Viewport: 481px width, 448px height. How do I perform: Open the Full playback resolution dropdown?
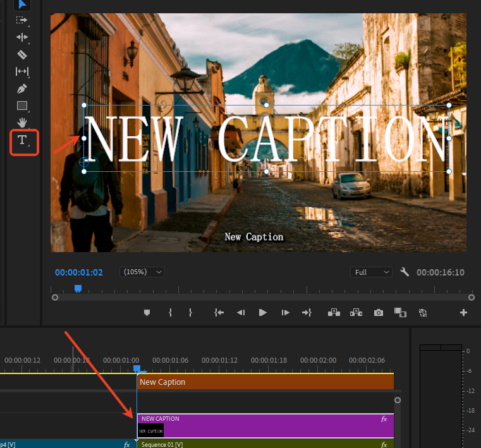tap(371, 272)
